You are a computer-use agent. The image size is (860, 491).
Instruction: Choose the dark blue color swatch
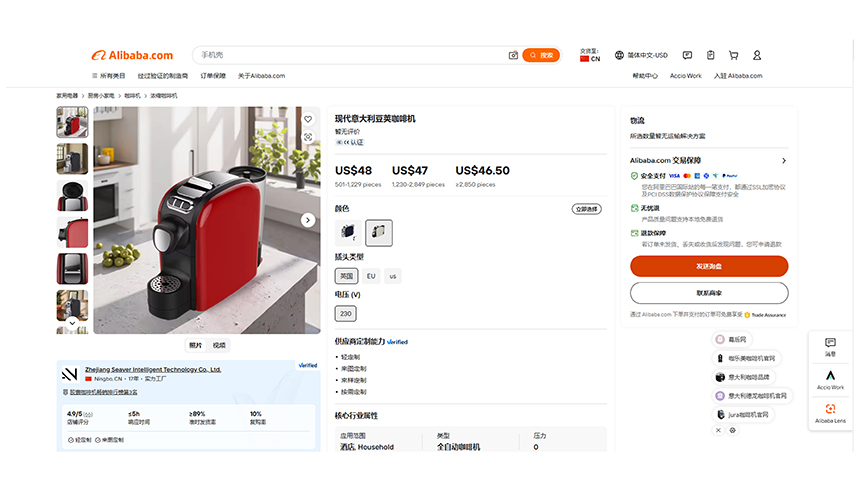tap(348, 233)
